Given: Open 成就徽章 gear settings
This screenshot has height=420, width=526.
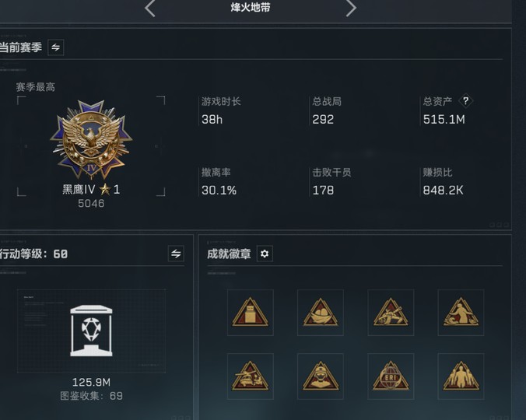Looking at the screenshot, I should (x=265, y=254).
